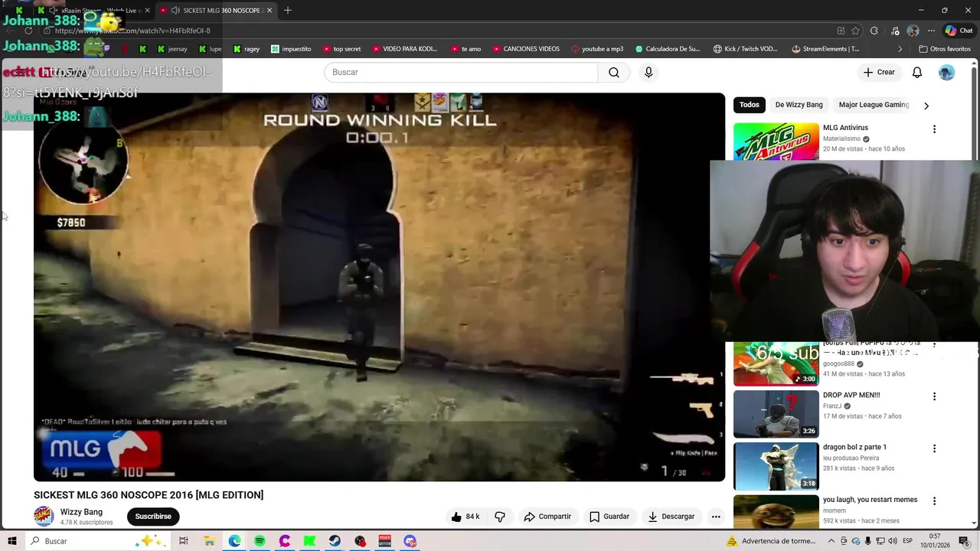The height and width of the screenshot is (551, 980).
Task: Open youtube a mp3 bookmark
Action: pyautogui.click(x=597, y=49)
